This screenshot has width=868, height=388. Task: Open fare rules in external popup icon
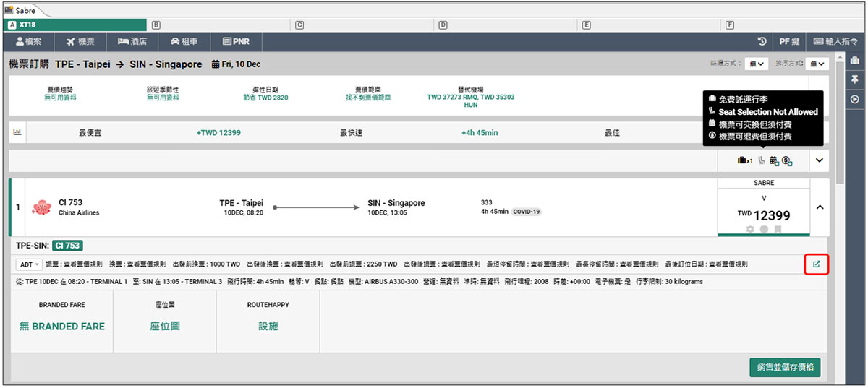816,264
